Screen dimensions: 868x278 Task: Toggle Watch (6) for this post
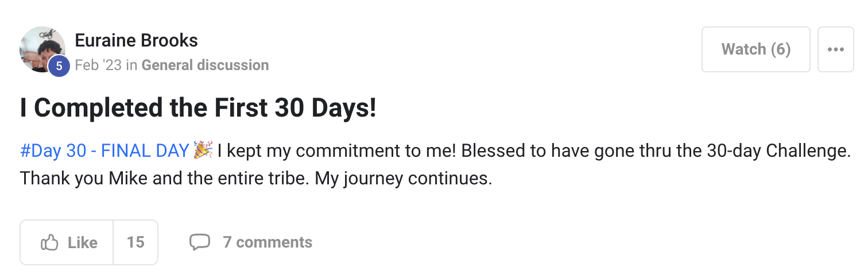[755, 49]
